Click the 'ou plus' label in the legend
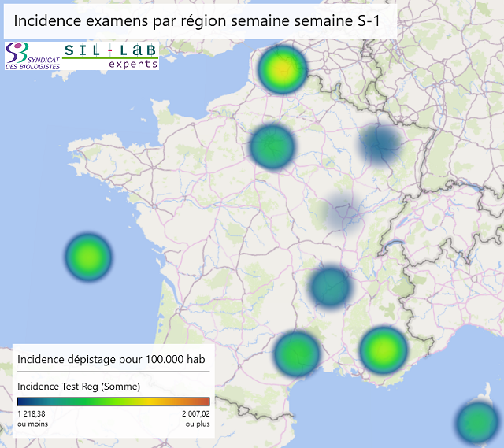The image size is (504, 448). tap(198, 424)
